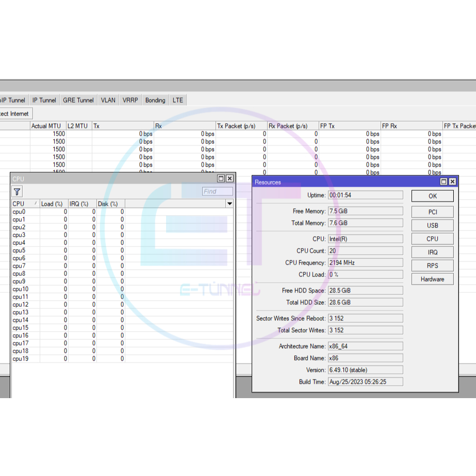
Task: Close the CPU window
Action: [x=229, y=178]
